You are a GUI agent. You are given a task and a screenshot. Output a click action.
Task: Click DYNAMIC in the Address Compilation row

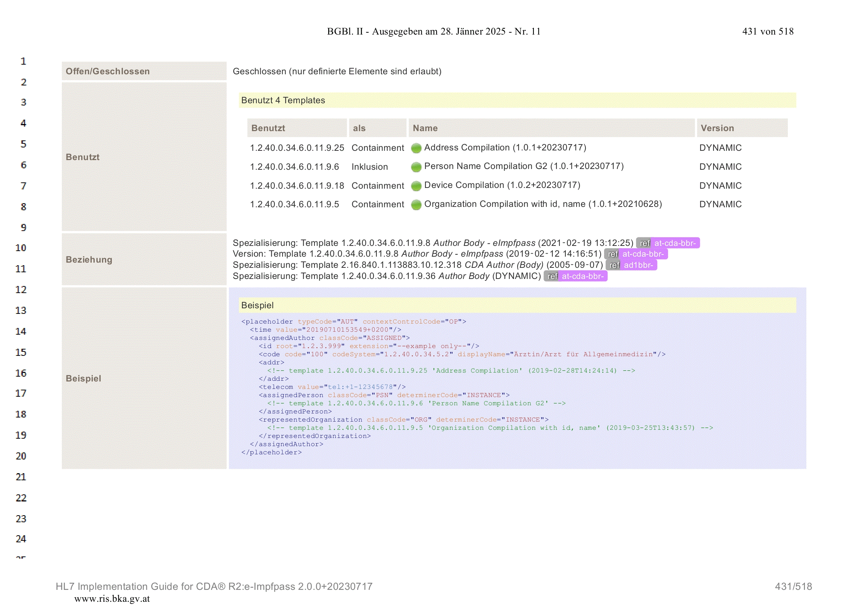click(720, 148)
